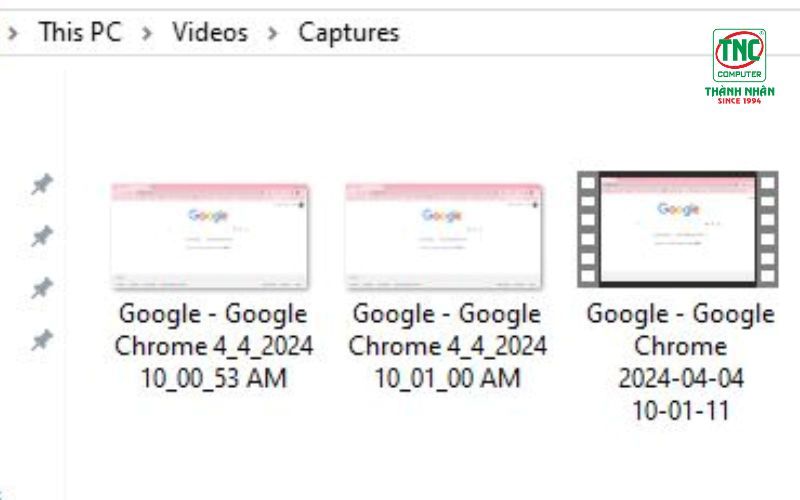Go to the Videos breadcrumb folder
800x500 pixels.
[x=210, y=32]
